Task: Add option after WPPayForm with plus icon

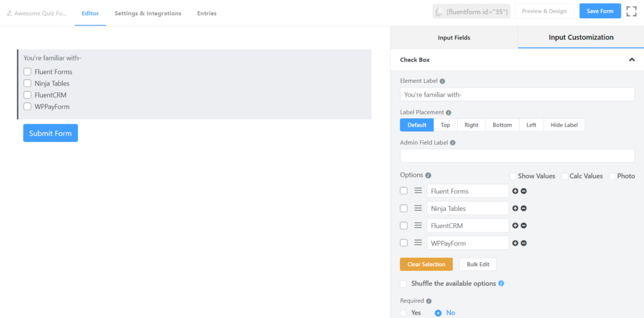Action: (x=516, y=243)
